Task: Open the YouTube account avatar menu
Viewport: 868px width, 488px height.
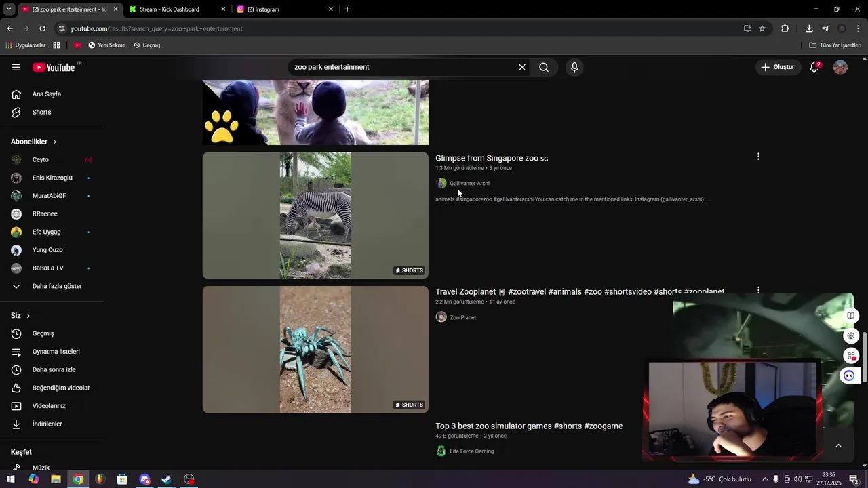Action: point(840,67)
